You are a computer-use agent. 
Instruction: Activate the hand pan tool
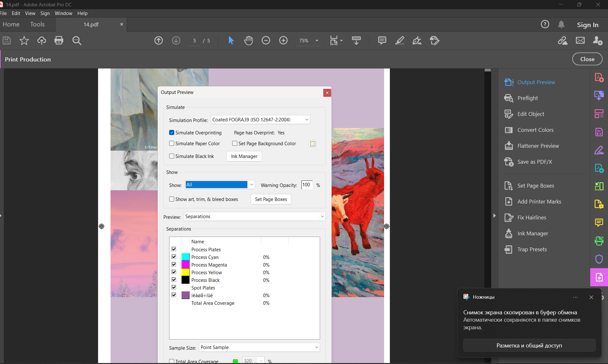click(x=248, y=40)
